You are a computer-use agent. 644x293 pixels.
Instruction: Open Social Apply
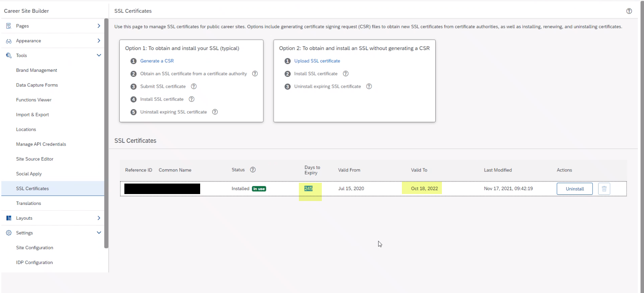[29, 174]
